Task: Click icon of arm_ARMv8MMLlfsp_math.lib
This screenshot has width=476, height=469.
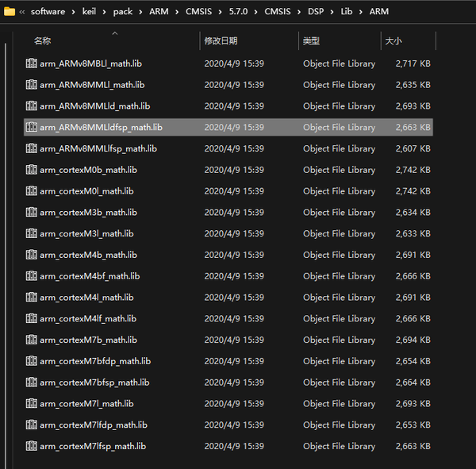Action: [31, 148]
